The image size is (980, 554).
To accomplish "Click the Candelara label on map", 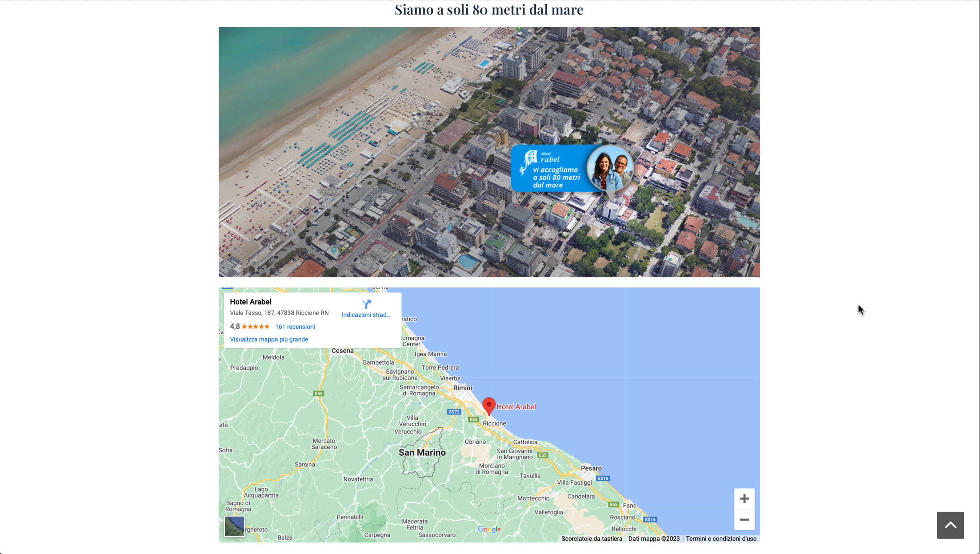I will pos(581,496).
